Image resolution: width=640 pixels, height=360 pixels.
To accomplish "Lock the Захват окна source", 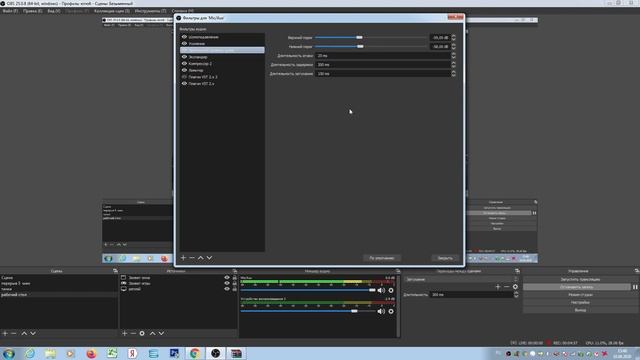I will 235,278.
